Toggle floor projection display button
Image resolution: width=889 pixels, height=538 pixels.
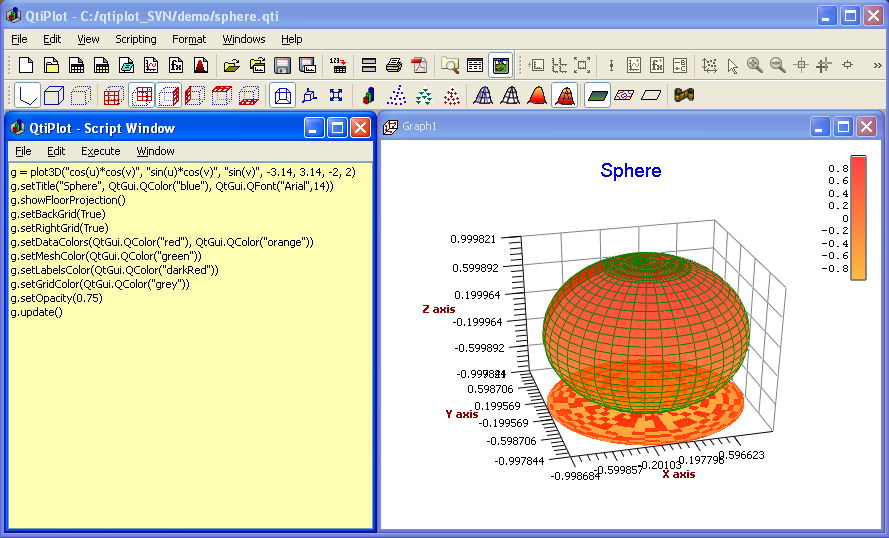(x=598, y=96)
